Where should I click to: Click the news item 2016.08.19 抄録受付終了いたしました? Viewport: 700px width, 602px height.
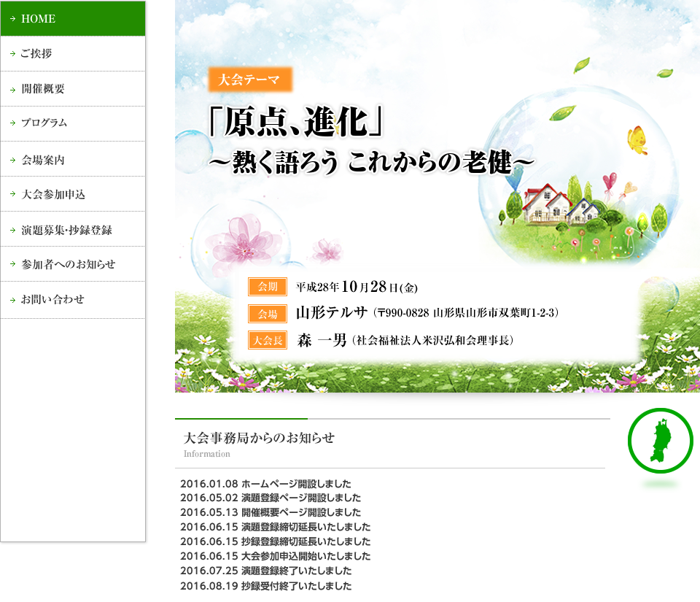point(266,586)
